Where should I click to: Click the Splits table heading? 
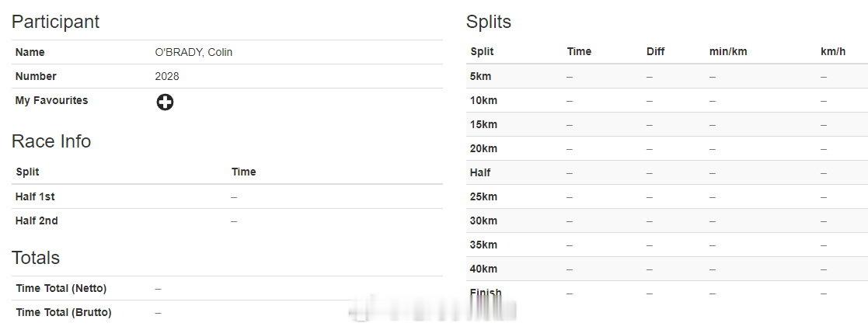[488, 22]
